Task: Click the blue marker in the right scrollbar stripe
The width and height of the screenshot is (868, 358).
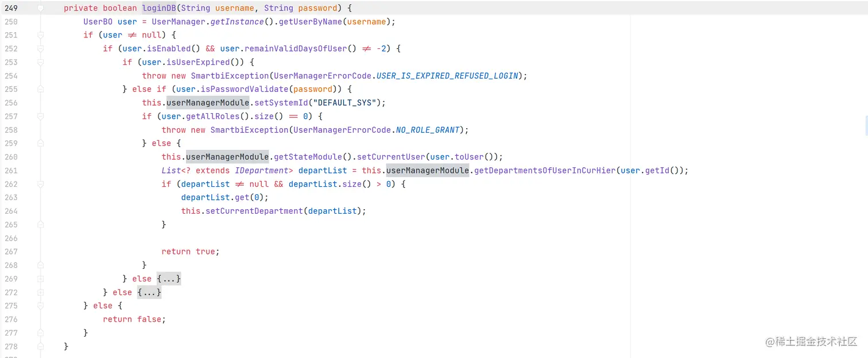Action: 866,125
